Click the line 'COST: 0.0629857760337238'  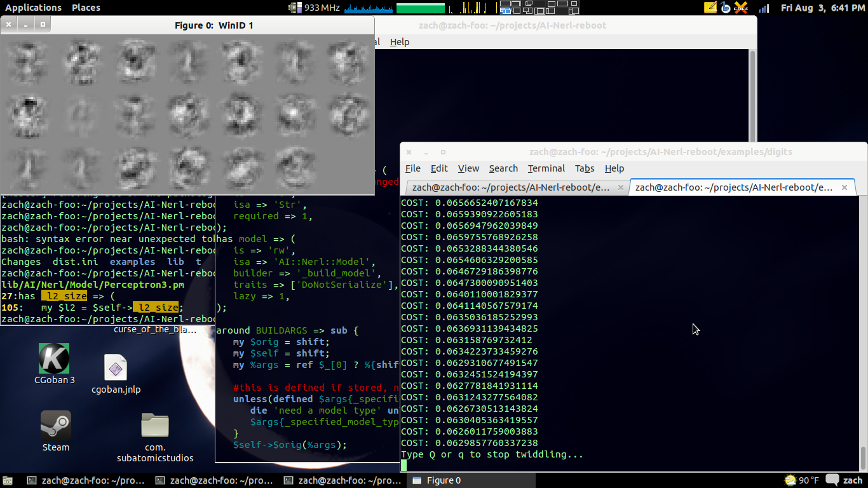(x=469, y=443)
